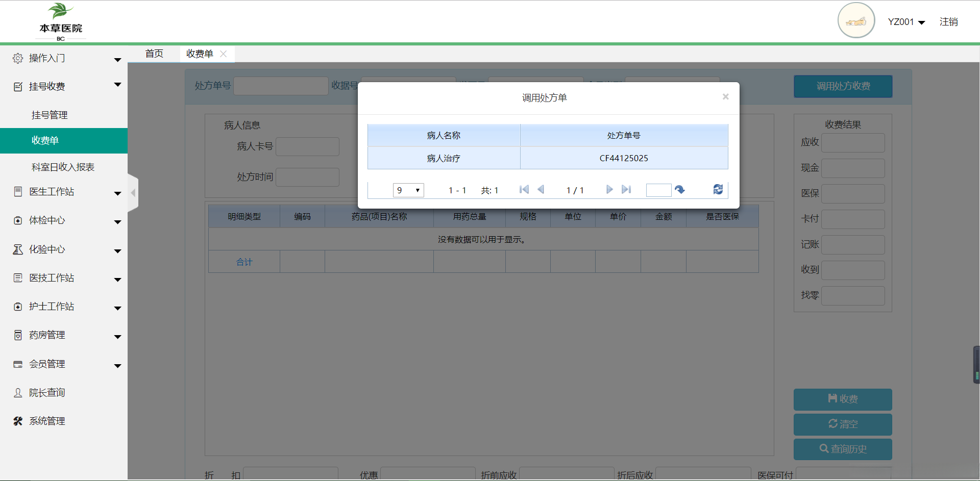Close the 调用处方单 dialog

point(725,97)
